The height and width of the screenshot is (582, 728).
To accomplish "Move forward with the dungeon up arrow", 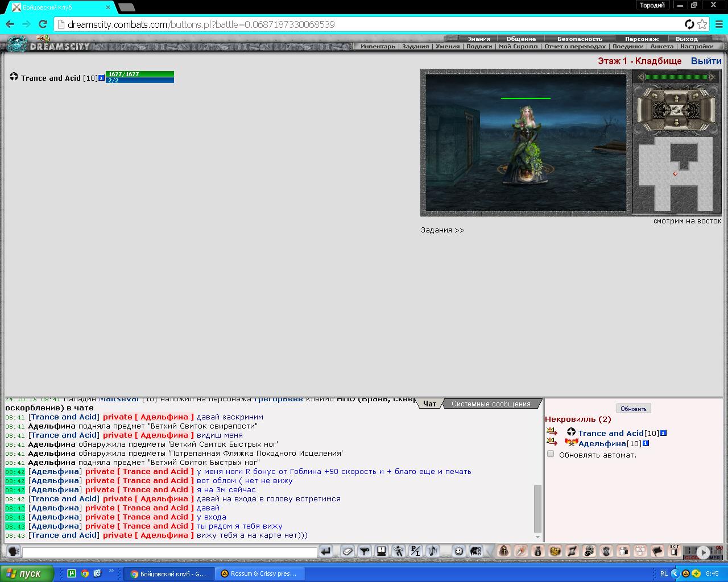I will pos(676,99).
